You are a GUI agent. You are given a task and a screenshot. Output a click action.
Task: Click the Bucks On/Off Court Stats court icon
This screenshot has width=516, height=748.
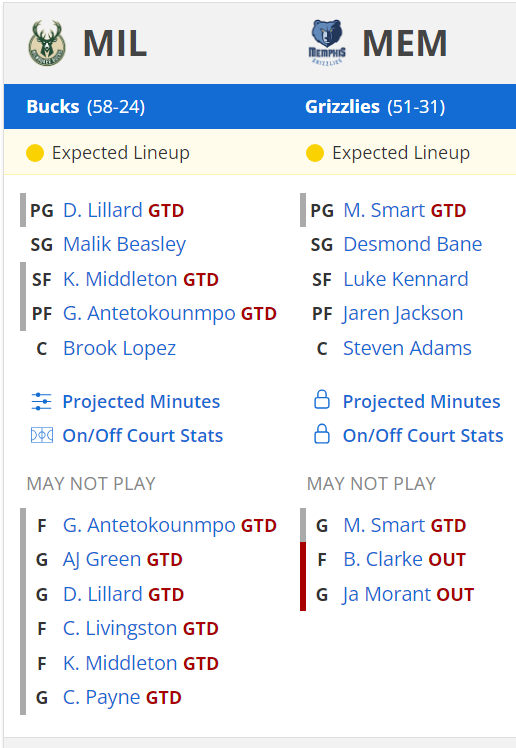pyautogui.click(x=41, y=435)
